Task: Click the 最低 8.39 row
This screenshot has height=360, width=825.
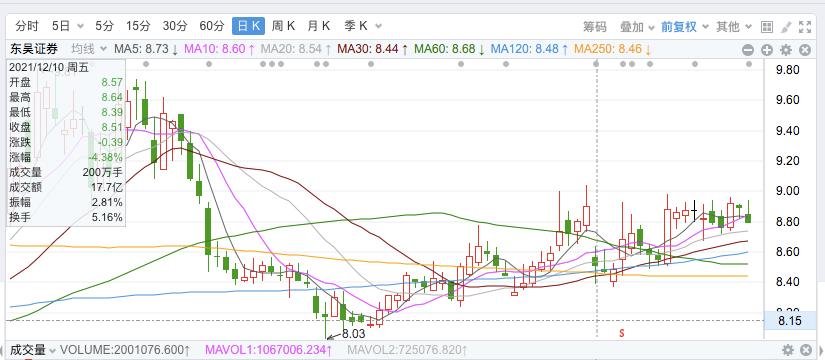Action: (x=66, y=112)
